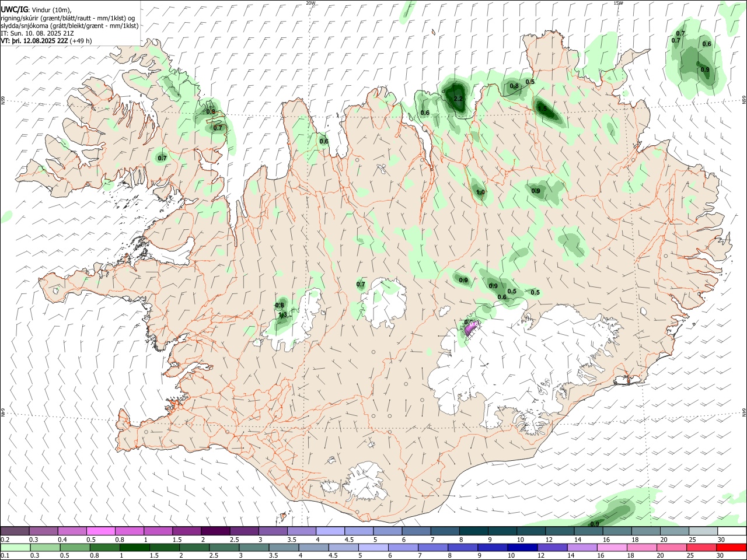
Task: Click the upper-row swatch between 1.5 and 2
Action: click(186, 531)
